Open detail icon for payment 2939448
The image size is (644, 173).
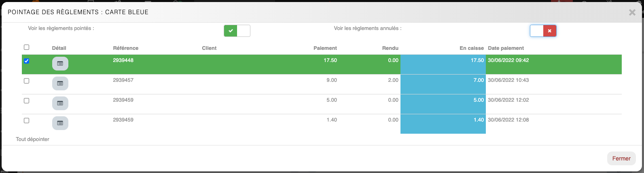[x=60, y=64]
